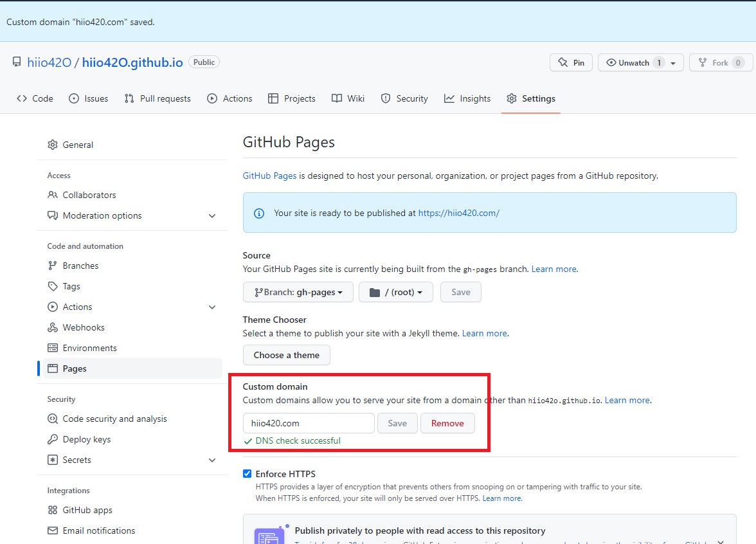This screenshot has height=544, width=756.
Task: Switch to the Issues tab
Action: (x=89, y=98)
